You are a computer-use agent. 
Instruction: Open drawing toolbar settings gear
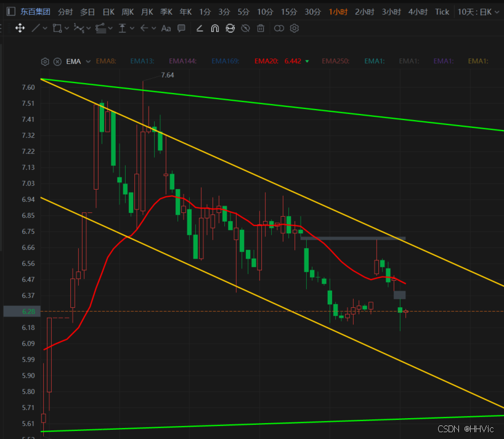294,28
